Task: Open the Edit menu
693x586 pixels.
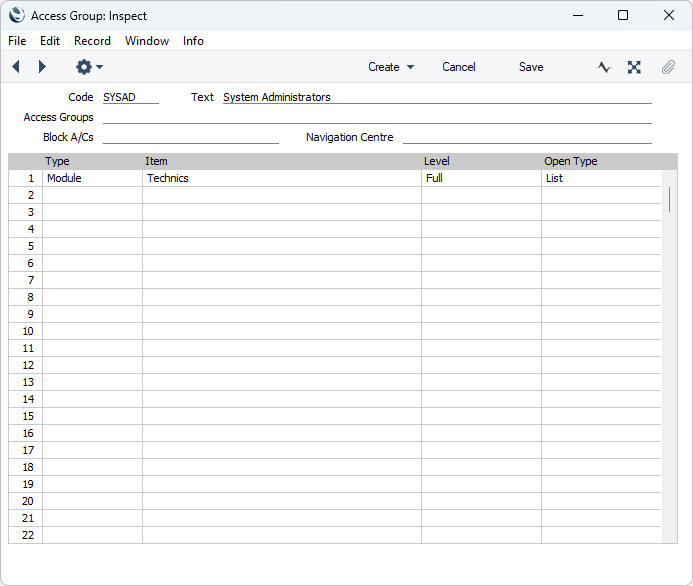Action: (50, 41)
